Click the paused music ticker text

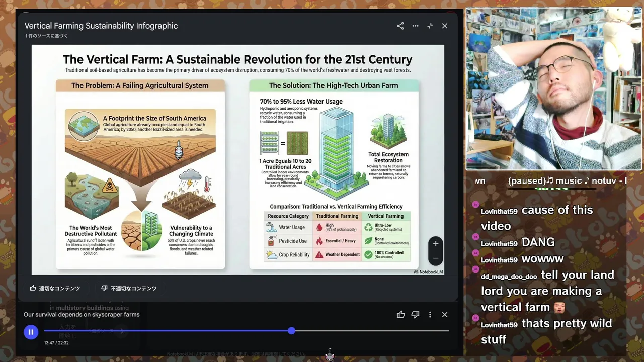551,180
